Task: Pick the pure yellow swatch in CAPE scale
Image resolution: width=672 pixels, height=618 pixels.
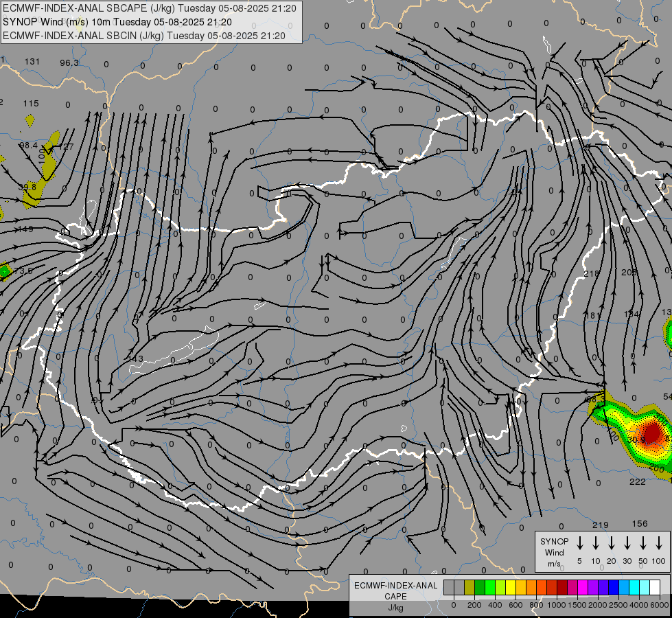Action: [x=511, y=587]
